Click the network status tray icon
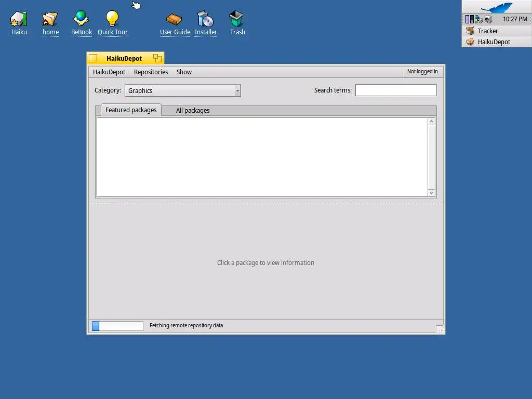Image resolution: width=532 pixels, height=399 pixels. click(x=478, y=19)
